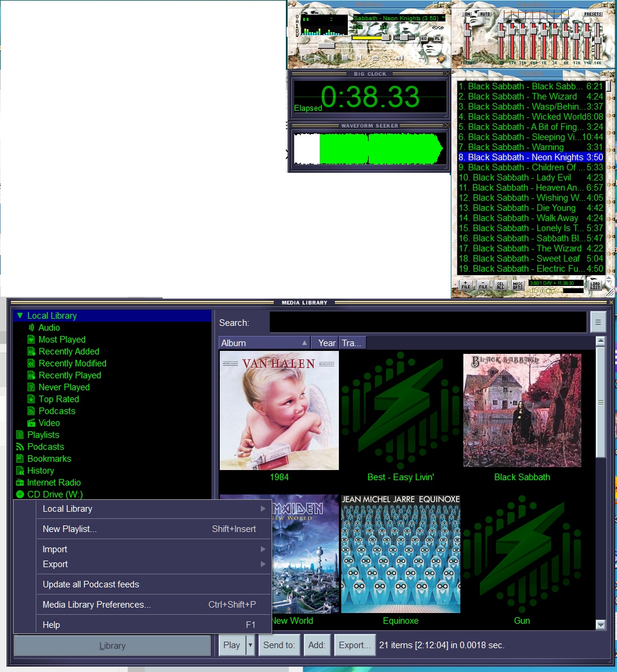Viewport: 617px width, 672px height.
Task: Sort by Album column header
Action: [x=263, y=343]
